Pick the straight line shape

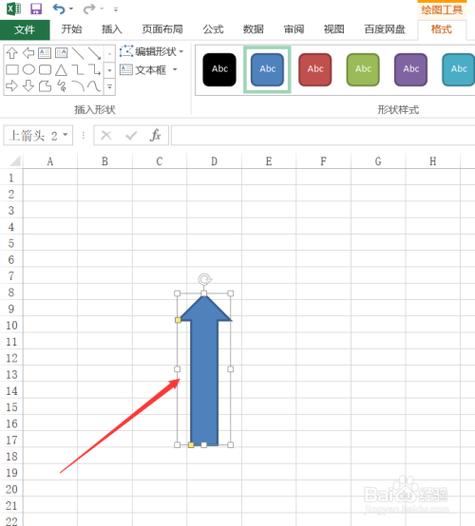point(78,53)
